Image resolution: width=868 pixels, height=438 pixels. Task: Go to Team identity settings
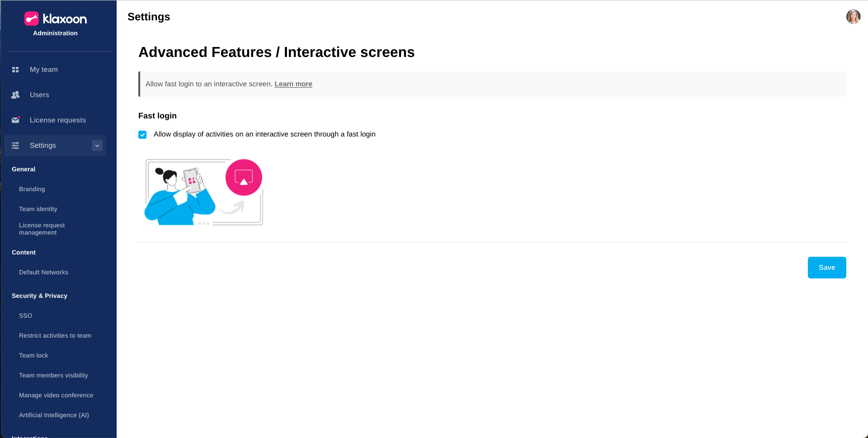38,209
